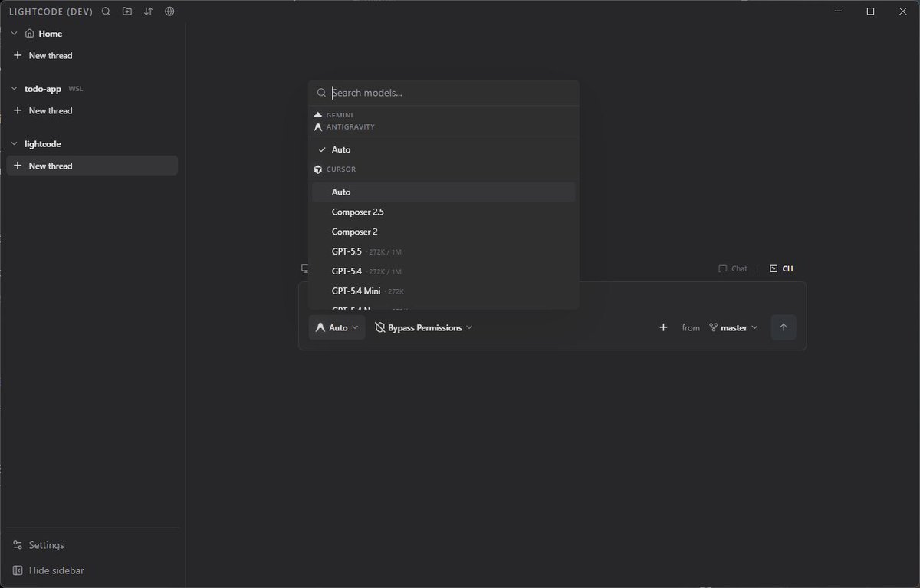
Task: Click the plus icon under lightcode
Action: point(18,166)
